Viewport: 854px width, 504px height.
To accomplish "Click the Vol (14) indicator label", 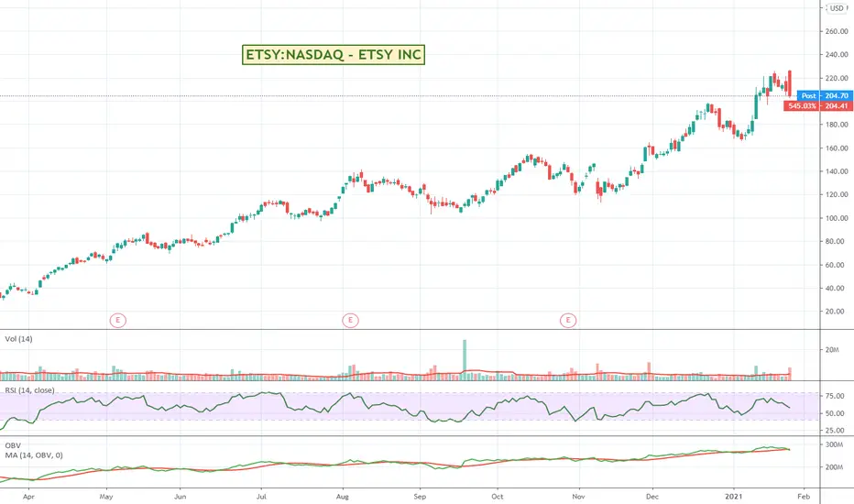I will [18, 339].
